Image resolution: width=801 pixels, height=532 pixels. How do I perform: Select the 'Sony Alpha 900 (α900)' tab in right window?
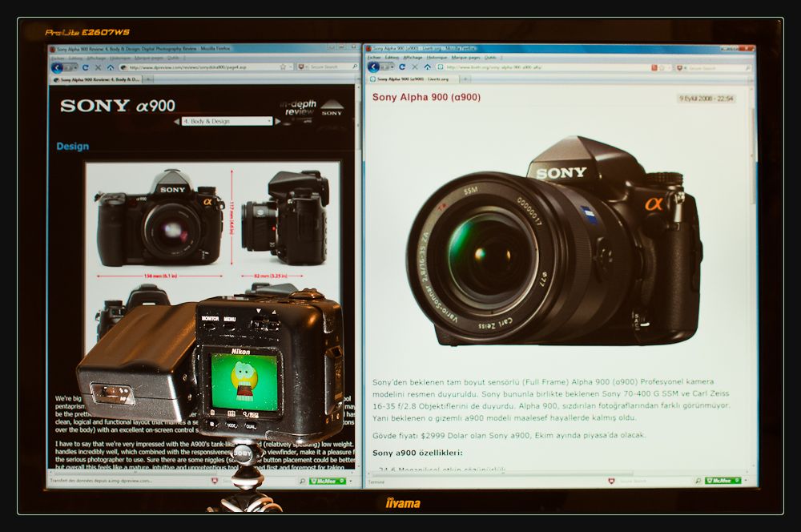pos(413,79)
